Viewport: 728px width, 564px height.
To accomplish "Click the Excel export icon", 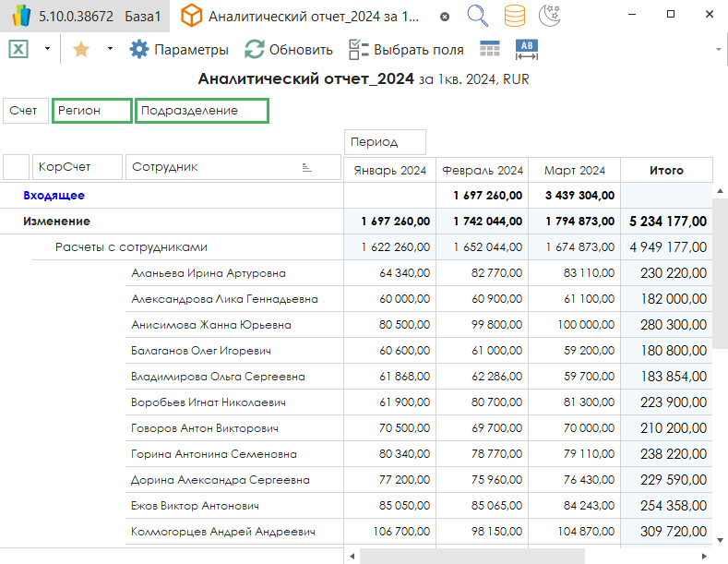I will point(18,50).
